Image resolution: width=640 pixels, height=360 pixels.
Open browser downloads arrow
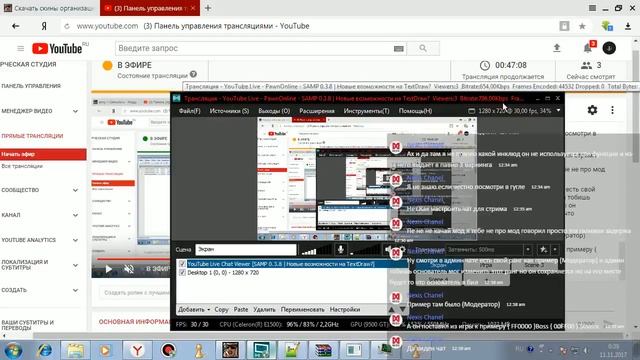pyautogui.click(x=628, y=26)
